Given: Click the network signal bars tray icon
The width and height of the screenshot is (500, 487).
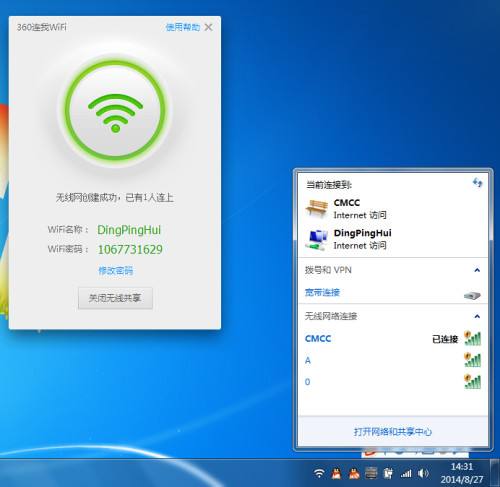Looking at the screenshot, I should 406,473.
